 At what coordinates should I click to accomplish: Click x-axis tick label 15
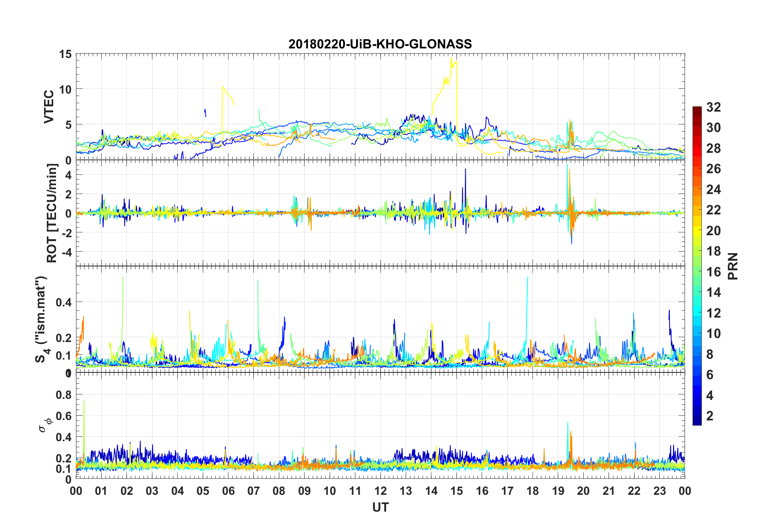click(x=457, y=491)
